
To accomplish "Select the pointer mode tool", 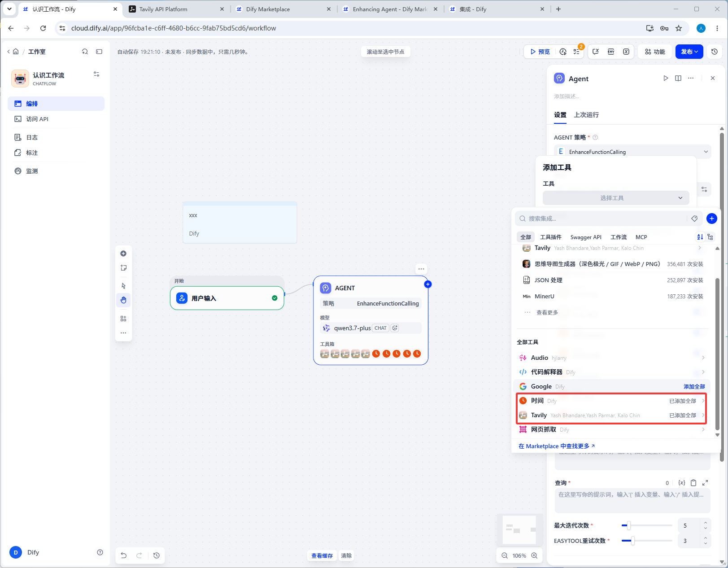I will click(123, 286).
